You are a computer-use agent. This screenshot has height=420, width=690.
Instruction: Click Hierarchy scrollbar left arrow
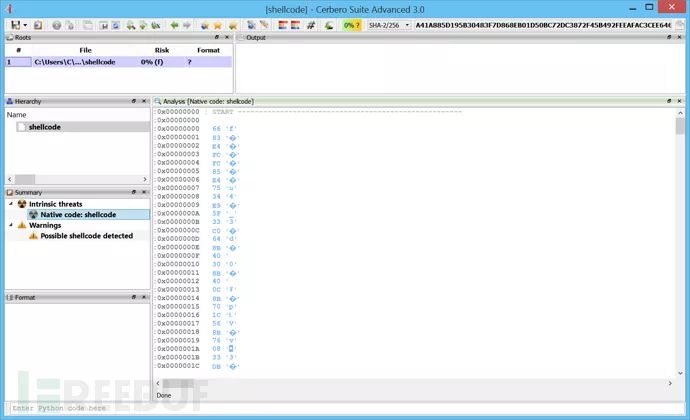(x=10, y=179)
